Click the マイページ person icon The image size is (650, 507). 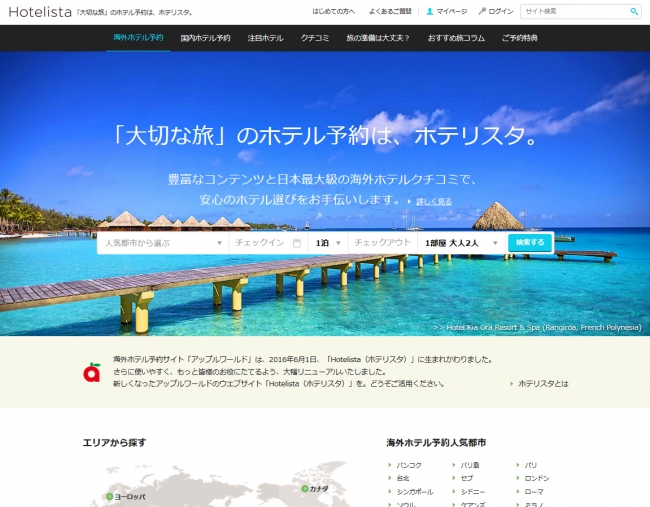click(430, 12)
